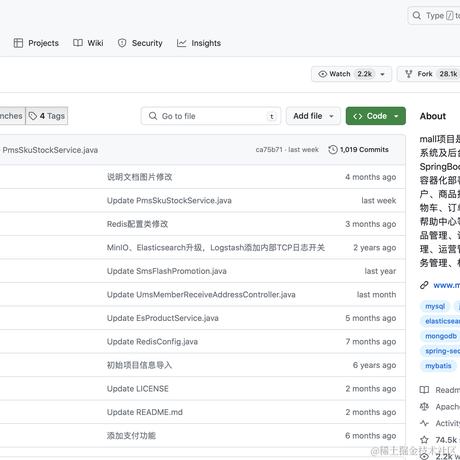Click the tag icon next to Tags

33,116
